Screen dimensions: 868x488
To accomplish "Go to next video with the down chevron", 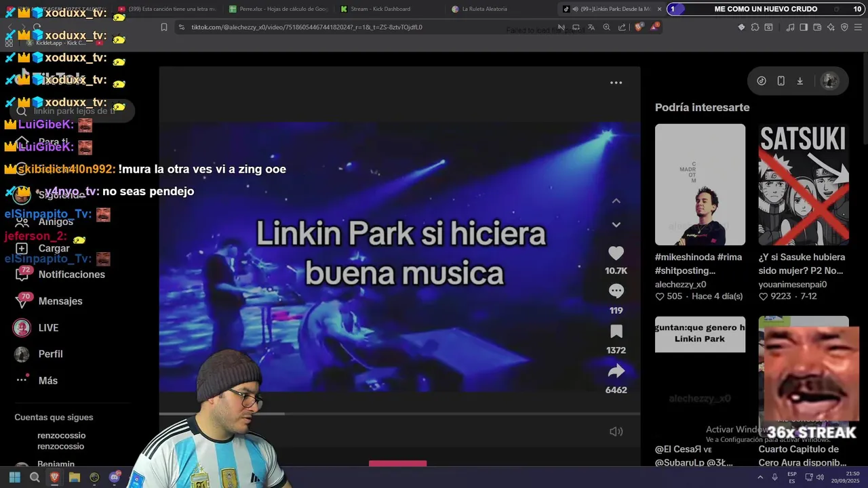I will click(616, 224).
